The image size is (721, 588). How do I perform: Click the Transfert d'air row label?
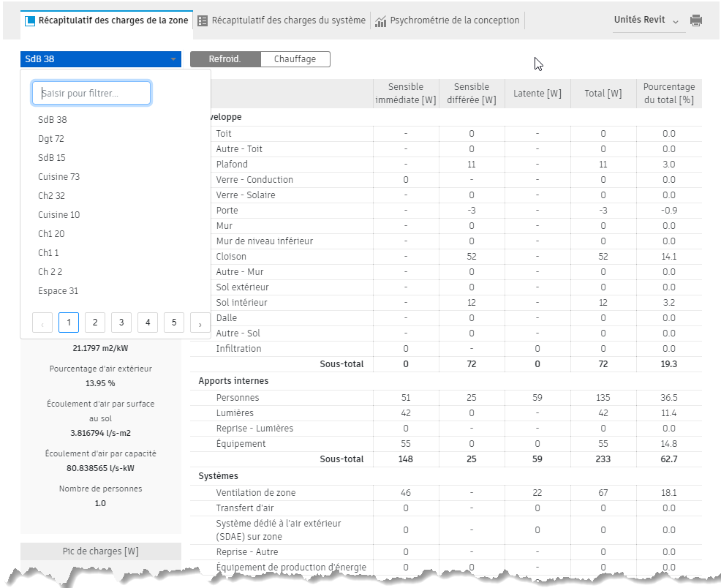point(245,508)
